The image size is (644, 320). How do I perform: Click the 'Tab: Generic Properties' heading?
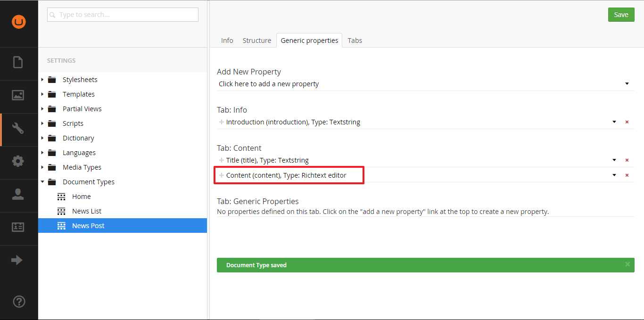258,201
